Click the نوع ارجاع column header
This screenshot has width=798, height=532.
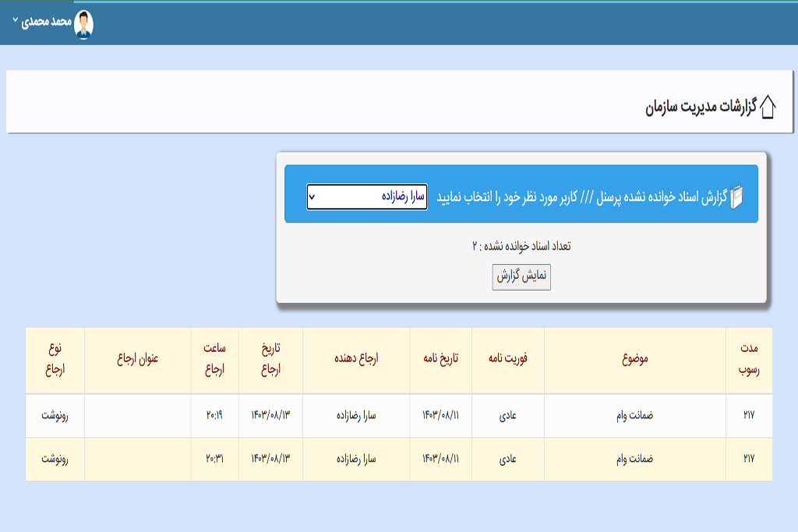coord(55,360)
